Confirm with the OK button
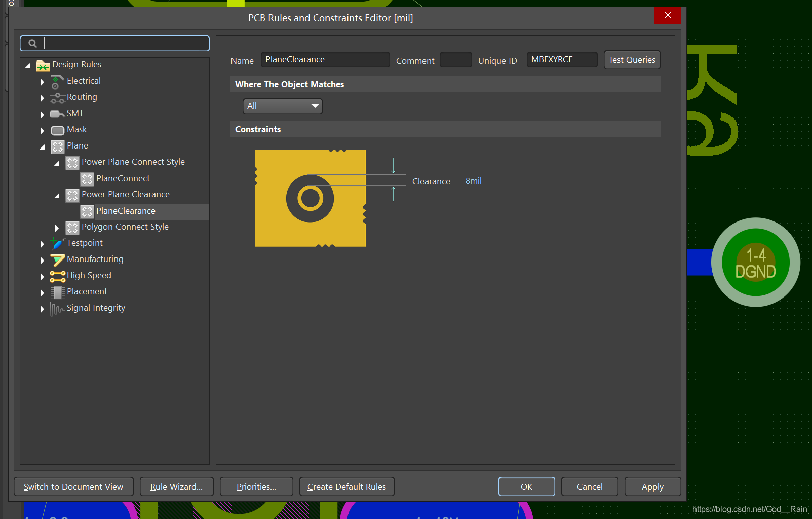Screen dimensions: 812x519 [526, 487]
